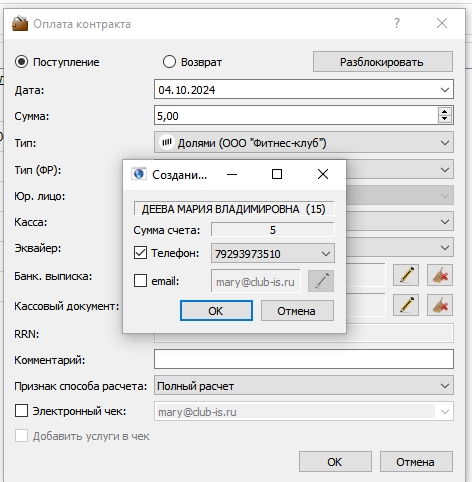
Task: Click the Оплата контракта window title
Action: [x=82, y=24]
